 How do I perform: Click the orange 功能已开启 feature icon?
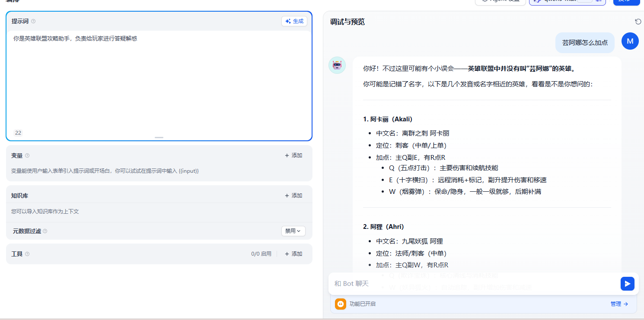click(x=341, y=304)
